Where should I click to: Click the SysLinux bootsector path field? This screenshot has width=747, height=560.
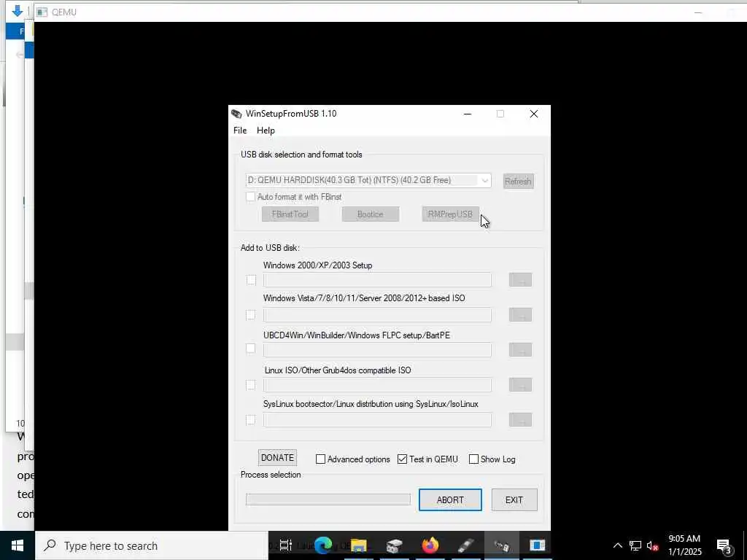tap(377, 420)
